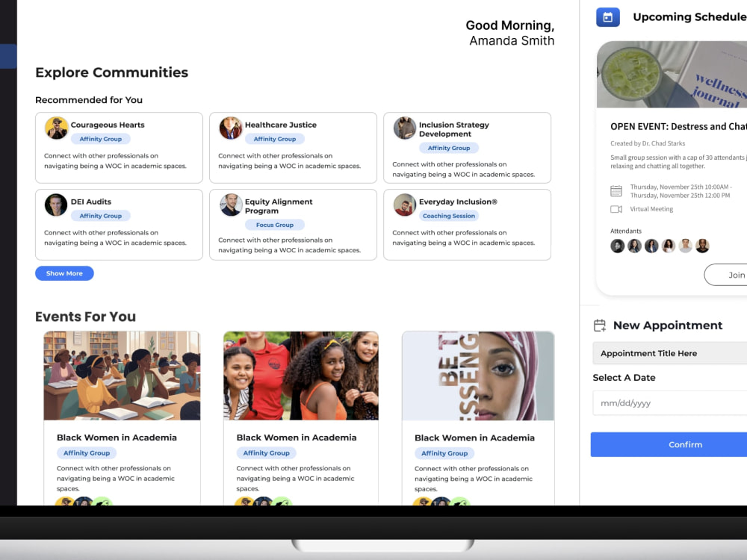The height and width of the screenshot is (560, 747).
Task: Click 'Thursday, November 25th 10:00AM' text
Action: coord(680,187)
